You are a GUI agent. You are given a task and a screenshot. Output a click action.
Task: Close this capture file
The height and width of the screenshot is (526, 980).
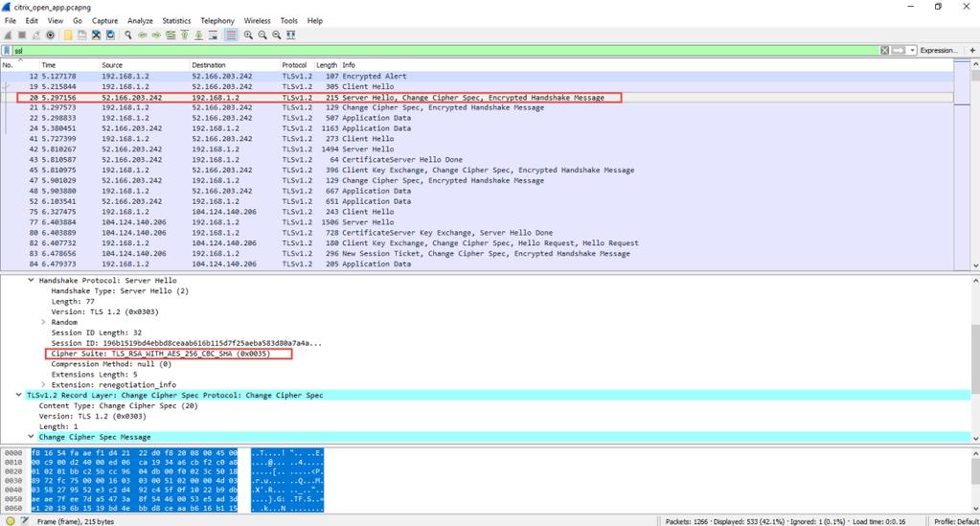[x=96, y=35]
